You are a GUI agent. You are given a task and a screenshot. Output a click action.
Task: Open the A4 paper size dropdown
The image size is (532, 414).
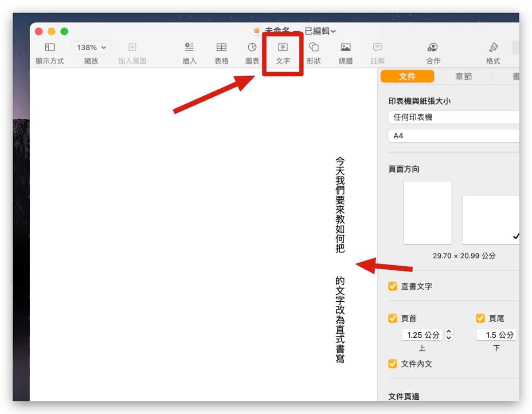pyautogui.click(x=453, y=136)
